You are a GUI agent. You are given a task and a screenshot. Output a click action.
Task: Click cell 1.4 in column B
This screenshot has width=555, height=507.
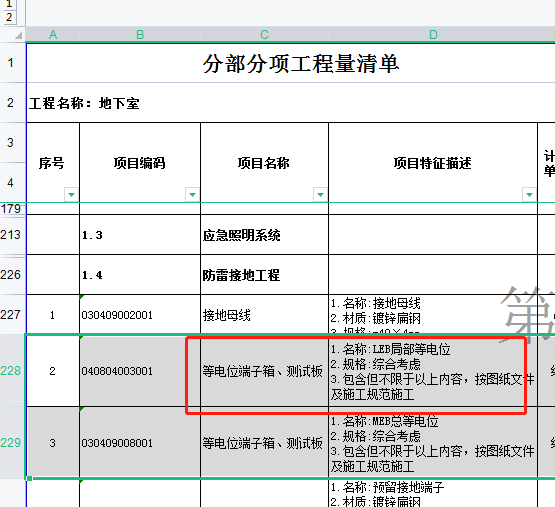[x=140, y=274]
